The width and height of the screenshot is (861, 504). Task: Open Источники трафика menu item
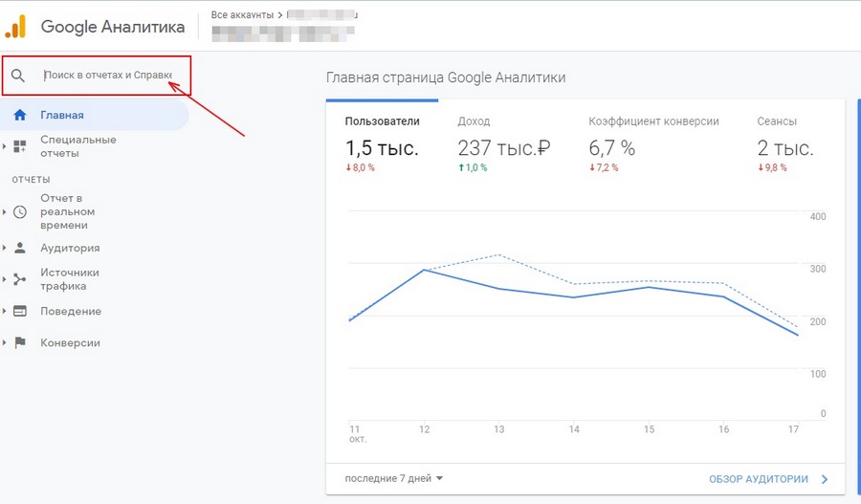tap(70, 279)
